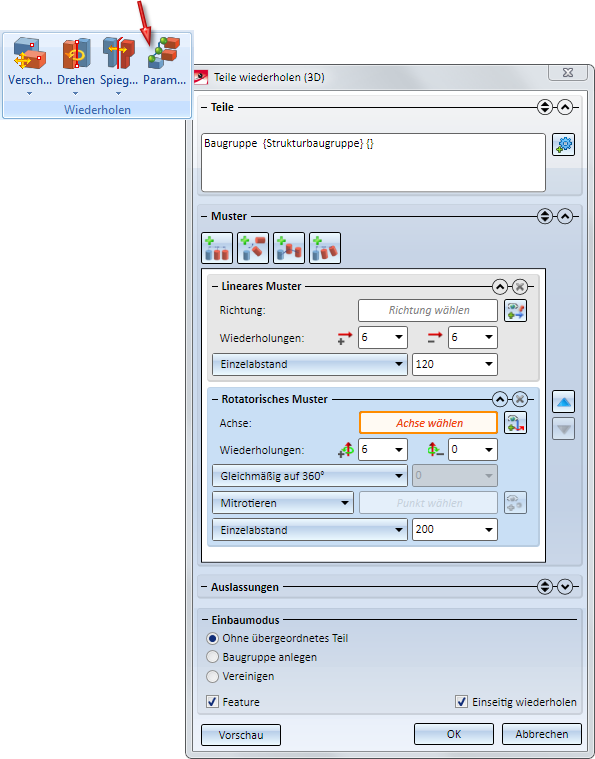Open the part selection gear icon
595x759 pixels.
(x=564, y=145)
